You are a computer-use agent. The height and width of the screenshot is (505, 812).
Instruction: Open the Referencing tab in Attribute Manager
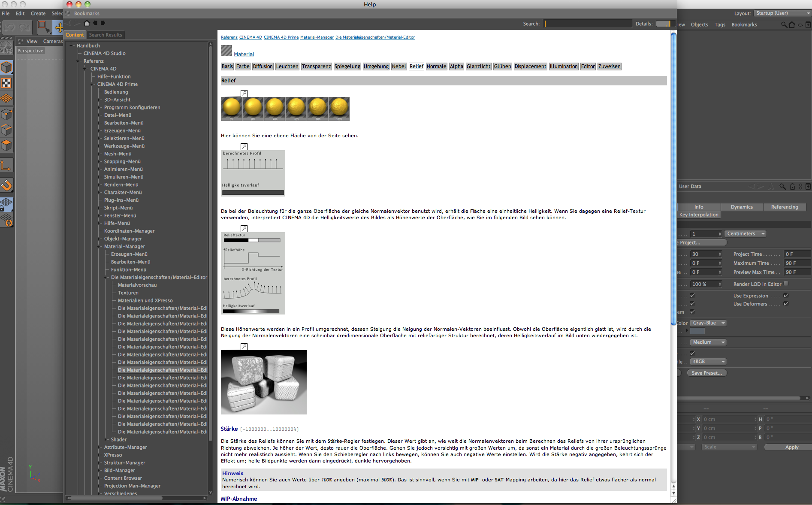click(x=785, y=207)
